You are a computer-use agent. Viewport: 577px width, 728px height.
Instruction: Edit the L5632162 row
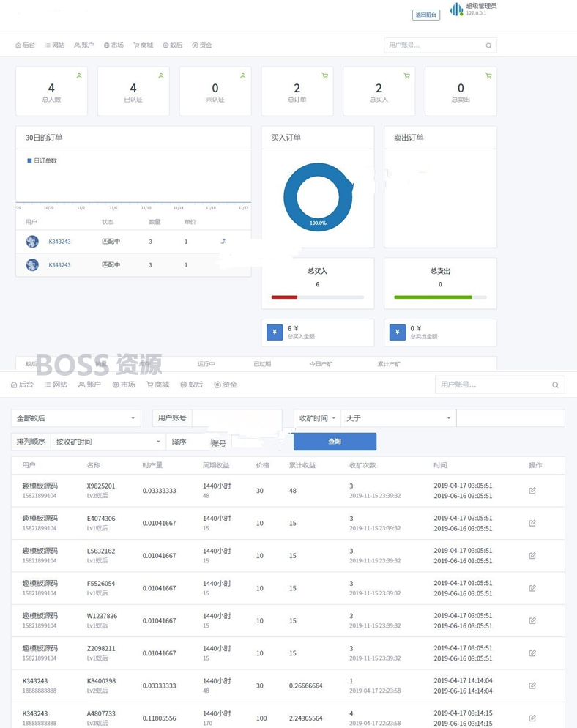[x=532, y=555]
